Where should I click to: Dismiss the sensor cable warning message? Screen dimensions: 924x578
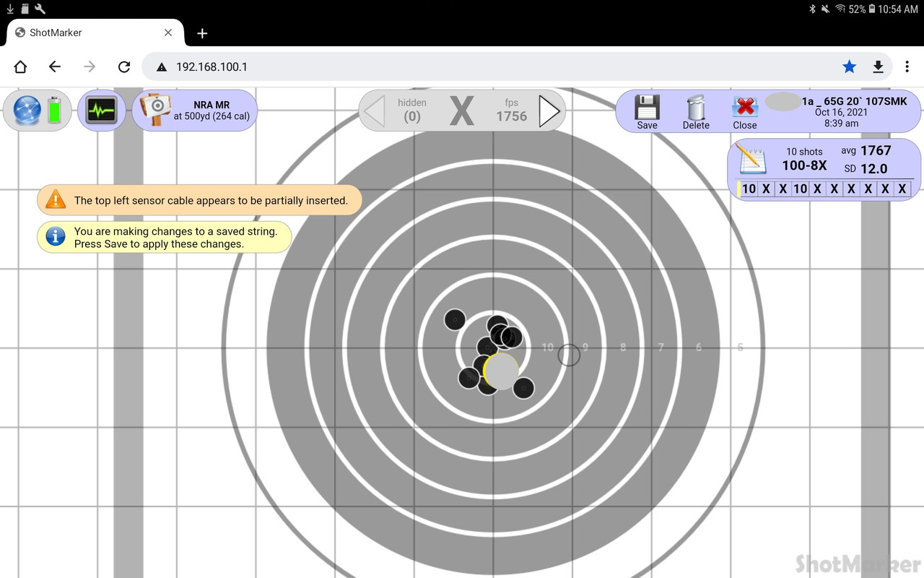pyautogui.click(x=199, y=200)
